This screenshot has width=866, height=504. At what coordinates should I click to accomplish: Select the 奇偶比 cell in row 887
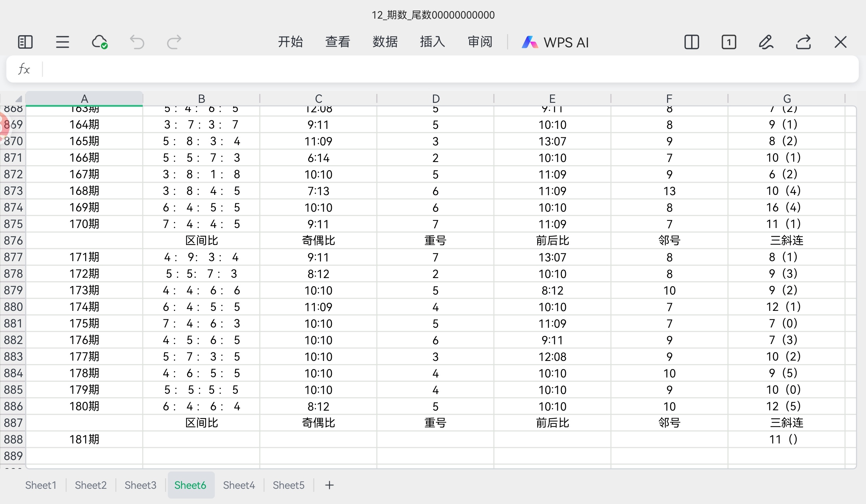pyautogui.click(x=319, y=422)
